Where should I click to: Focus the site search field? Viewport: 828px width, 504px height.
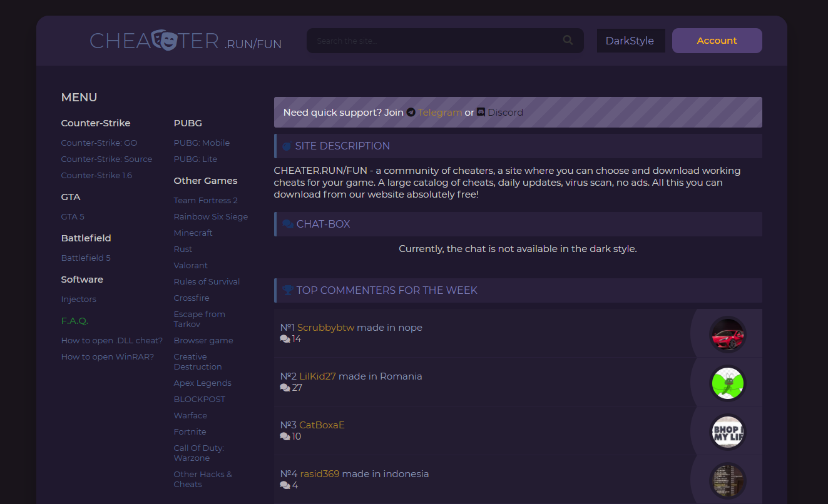(x=445, y=41)
